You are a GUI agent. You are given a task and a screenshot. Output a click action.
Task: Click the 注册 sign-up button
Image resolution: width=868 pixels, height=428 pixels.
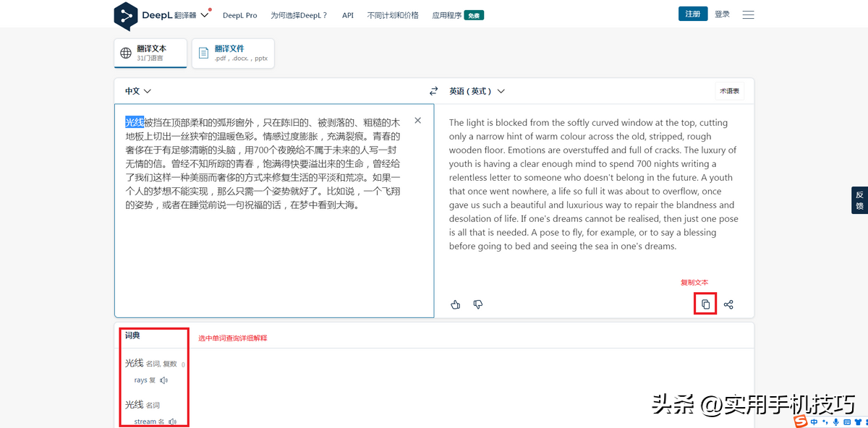(x=692, y=13)
